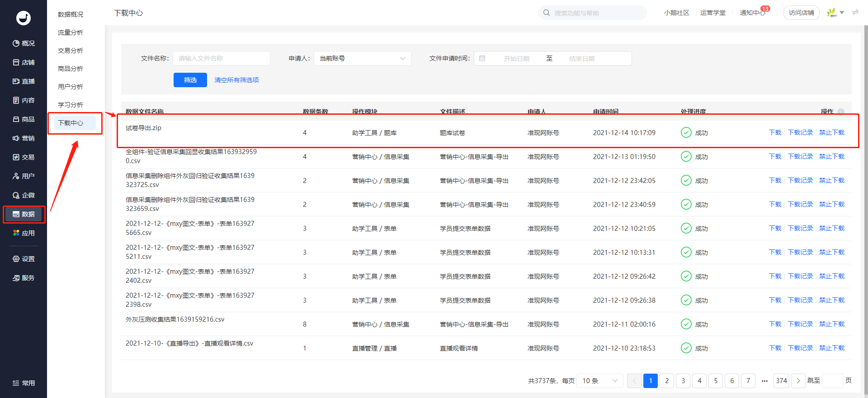Screen dimensions: 868x398
Task: Select 交易分析 in the data submenu
Action: [x=71, y=51]
